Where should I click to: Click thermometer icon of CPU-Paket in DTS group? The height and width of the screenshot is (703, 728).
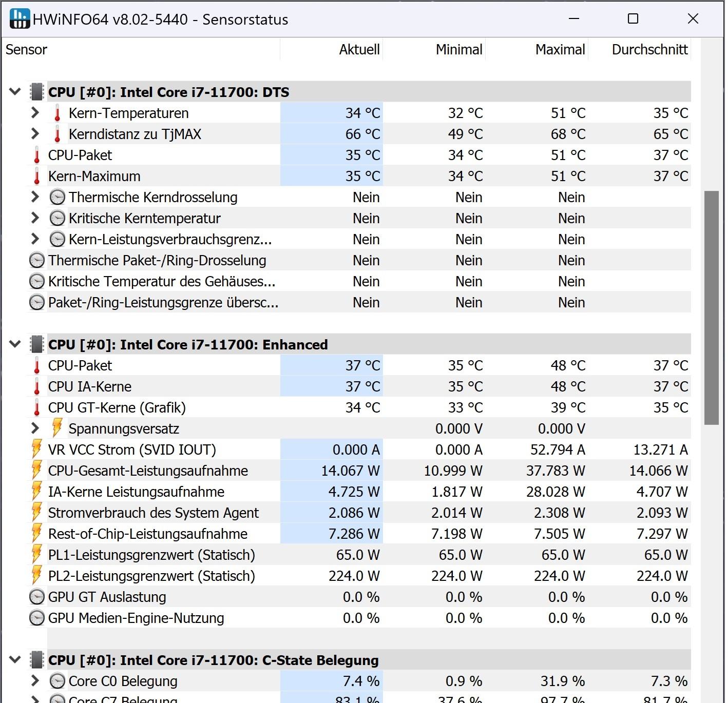click(x=37, y=155)
